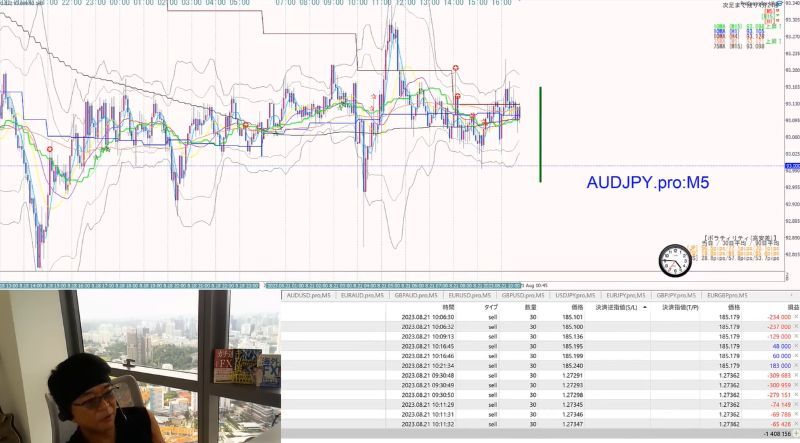Click the 決済指値(T/P) column header
The width and height of the screenshot is (800, 443).
point(680,307)
